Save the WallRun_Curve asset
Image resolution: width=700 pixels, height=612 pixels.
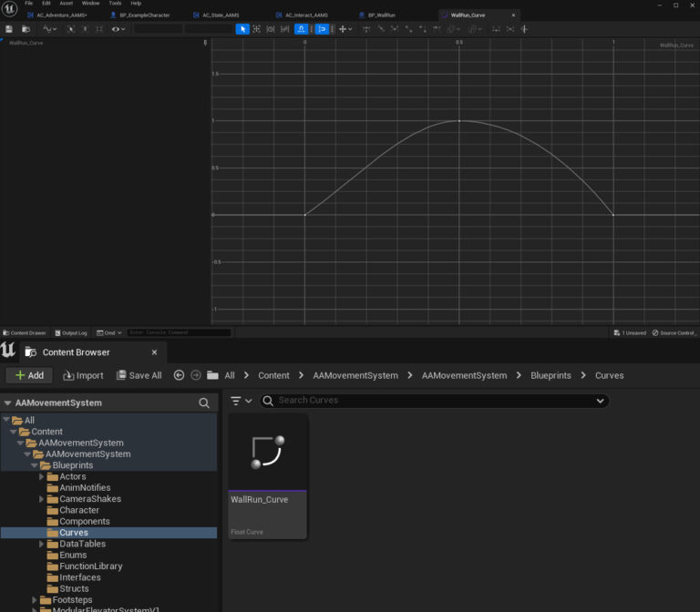tap(9, 29)
